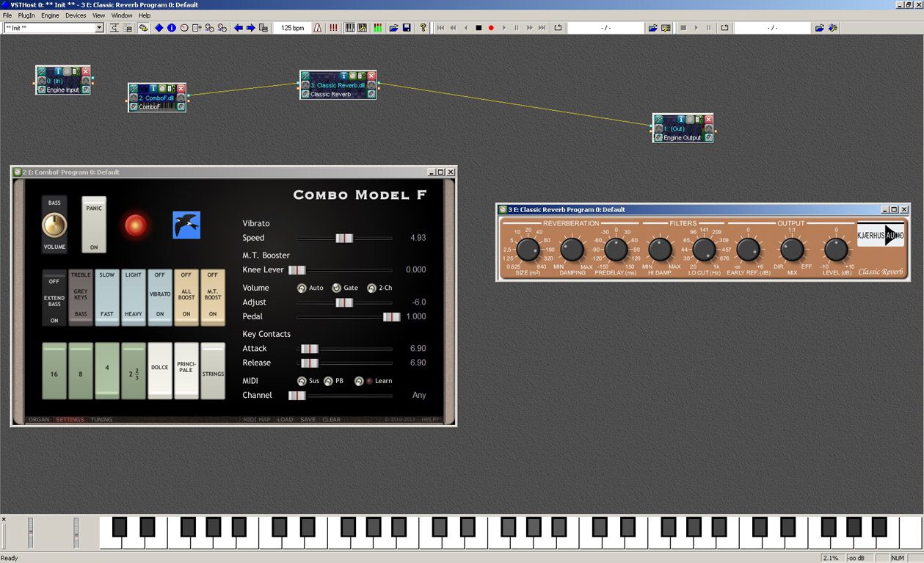Click the red X on the Classic Reverb node
The height and width of the screenshot is (563, 924).
tap(371, 76)
